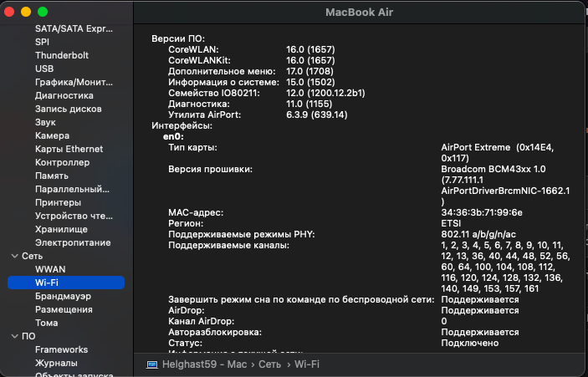Collapse the Сеть section chevron

[x=14, y=256]
